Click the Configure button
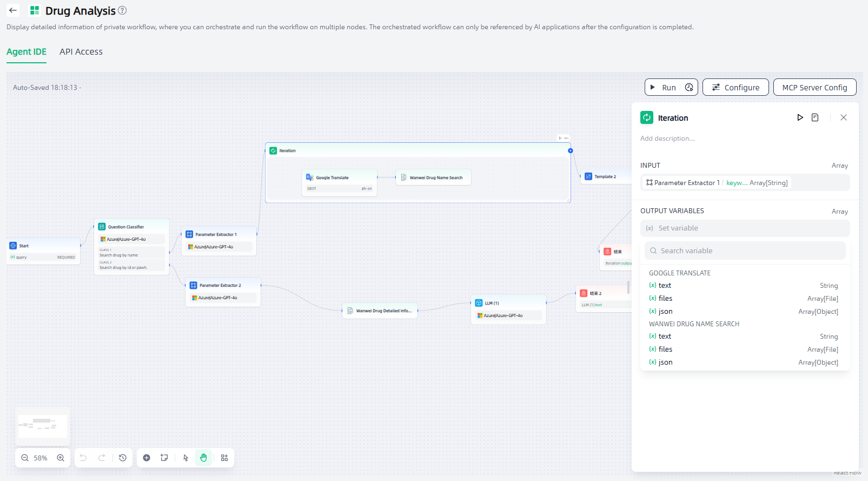The image size is (868, 481). click(x=736, y=87)
